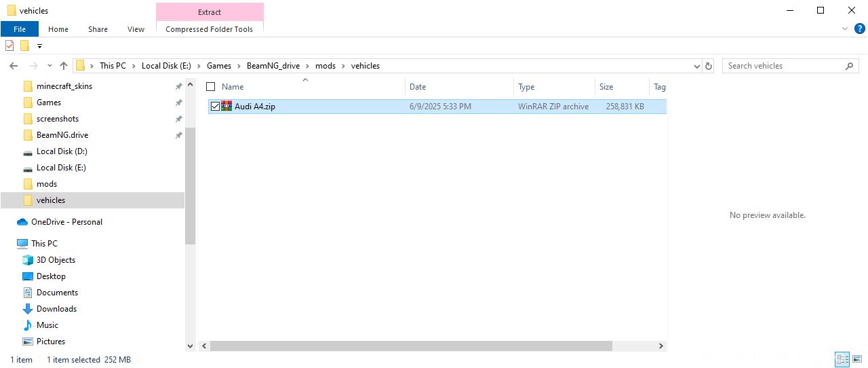Click the New folder quick access icon

click(x=24, y=45)
